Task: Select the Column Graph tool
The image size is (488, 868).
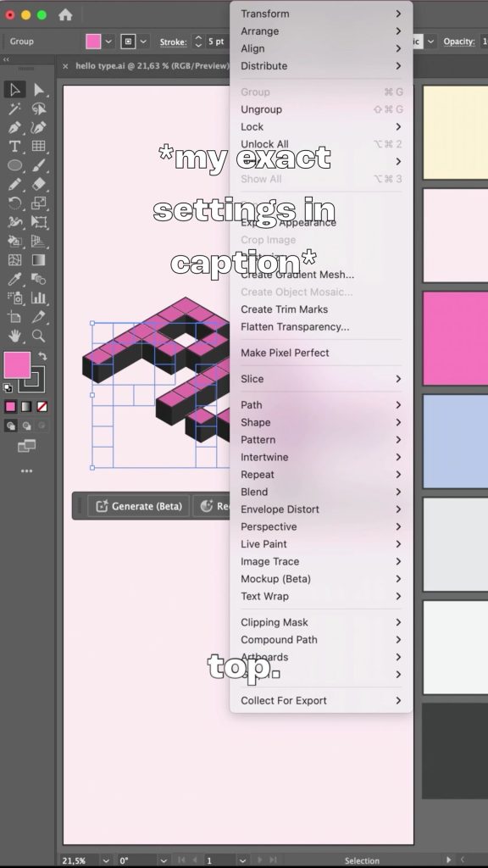Action: [38, 298]
